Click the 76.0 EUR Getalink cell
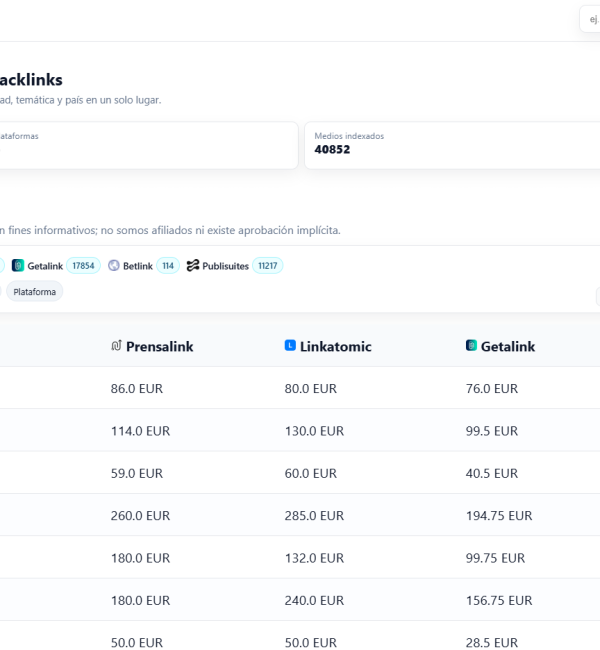600x650 pixels. (x=492, y=389)
